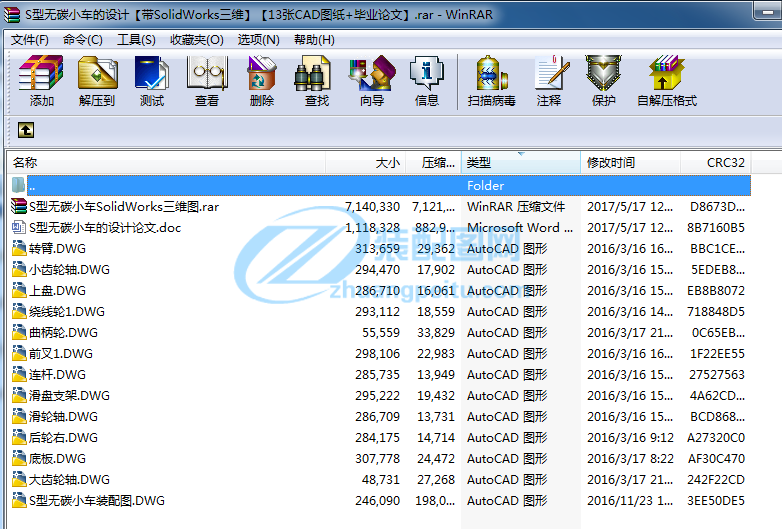
Task: Click CRC32 value 718848D5
Action: (x=716, y=312)
